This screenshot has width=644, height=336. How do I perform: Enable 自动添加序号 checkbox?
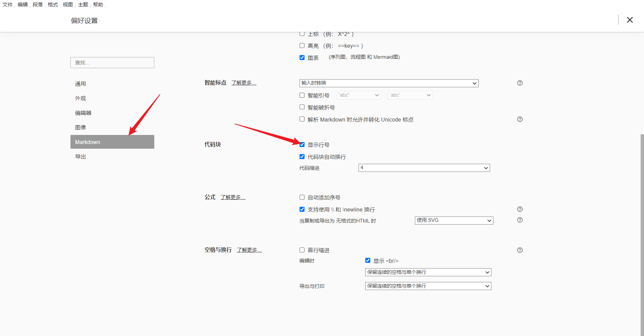302,197
